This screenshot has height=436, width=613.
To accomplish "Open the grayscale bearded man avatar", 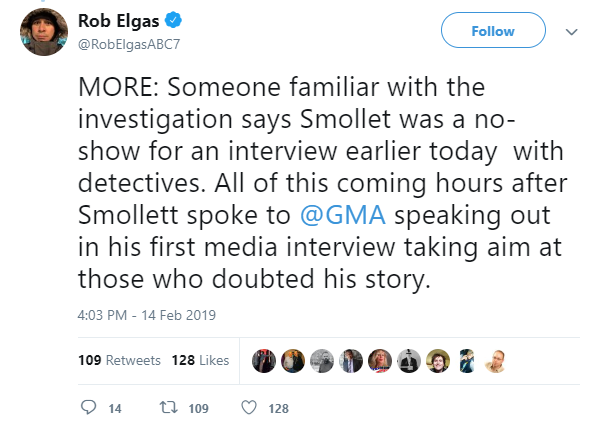I will click(322, 361).
